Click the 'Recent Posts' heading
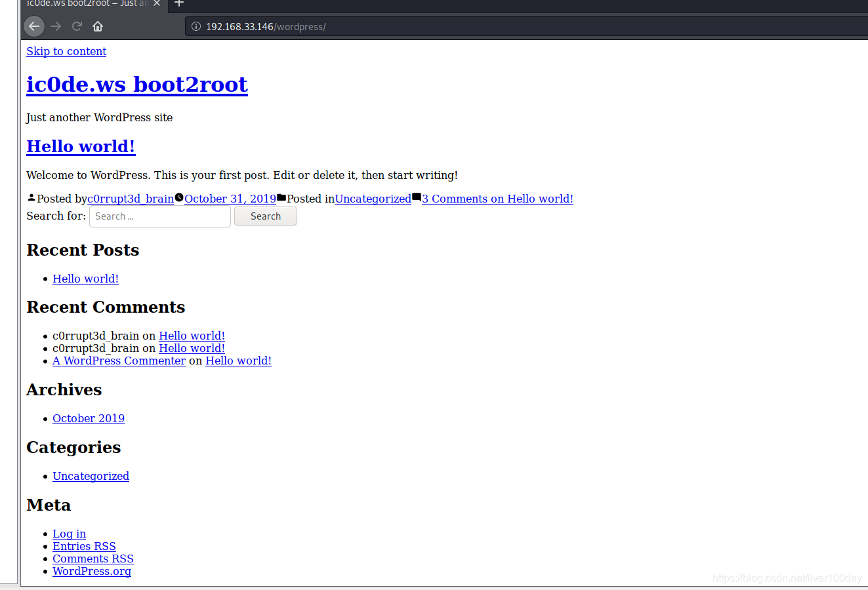Image resolution: width=868 pixels, height=590 pixels. coord(83,250)
